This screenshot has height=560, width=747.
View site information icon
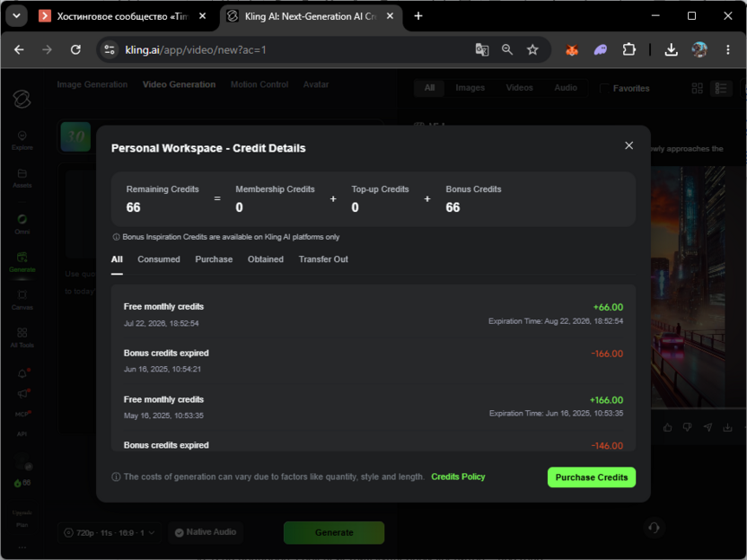(x=110, y=49)
